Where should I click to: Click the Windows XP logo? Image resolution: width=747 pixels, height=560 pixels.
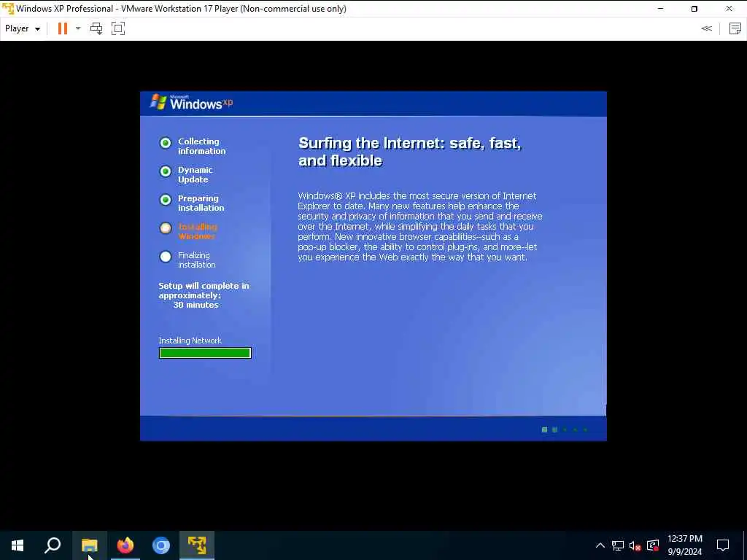(x=192, y=102)
